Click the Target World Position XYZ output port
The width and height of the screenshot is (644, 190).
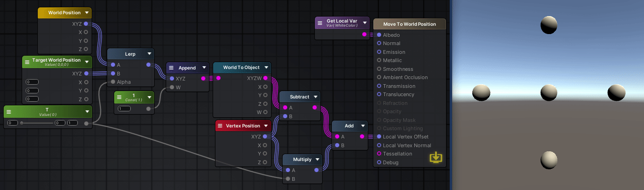tap(86, 73)
